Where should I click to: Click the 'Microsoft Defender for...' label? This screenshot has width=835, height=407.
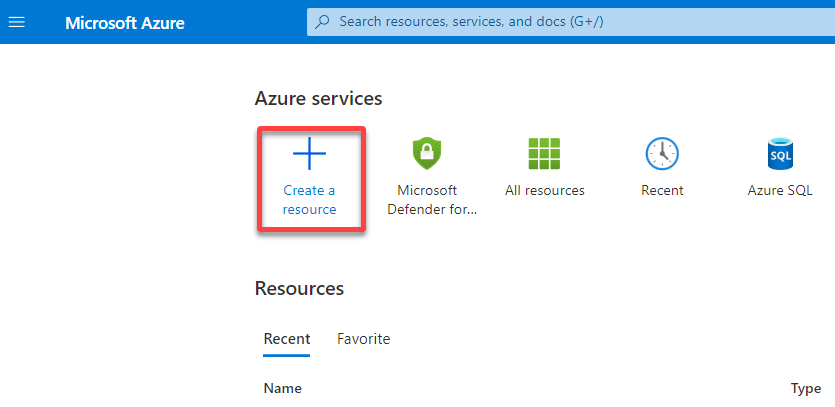[x=432, y=200]
